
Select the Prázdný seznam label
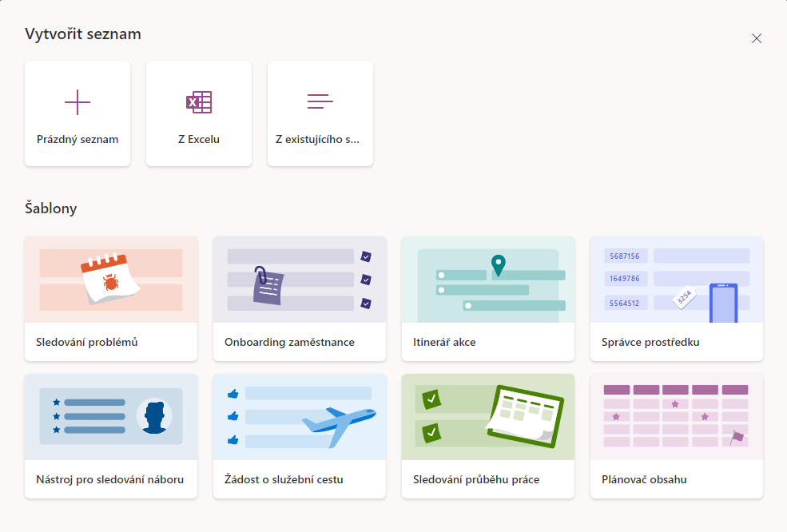(78, 139)
